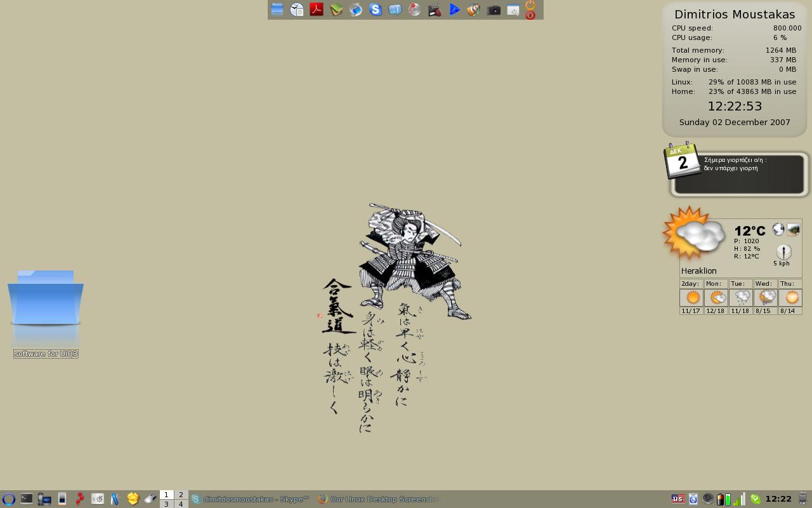
Task: Launch the globe web browser icon in top dock
Action: (356, 10)
